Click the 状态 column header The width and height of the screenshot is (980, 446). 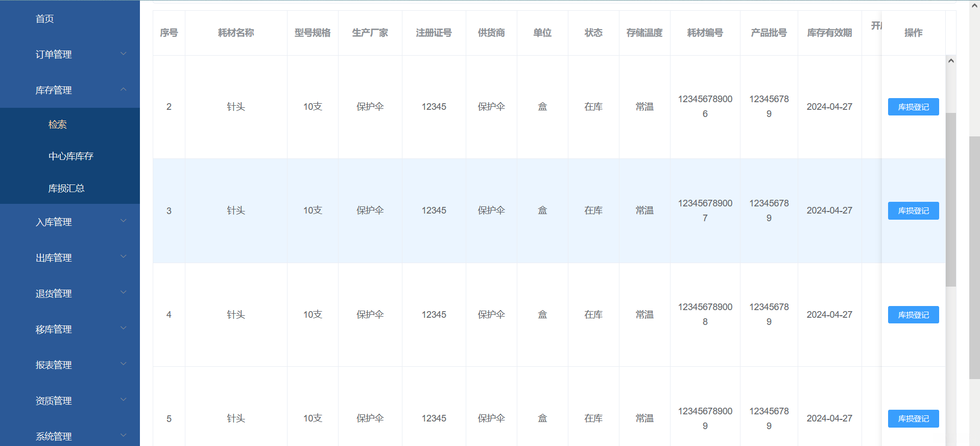[593, 33]
